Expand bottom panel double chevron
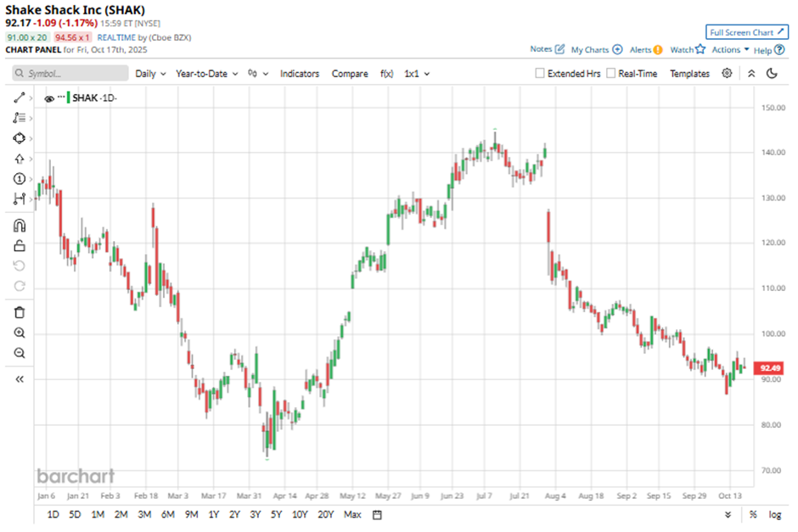The image size is (798, 532). point(728,515)
